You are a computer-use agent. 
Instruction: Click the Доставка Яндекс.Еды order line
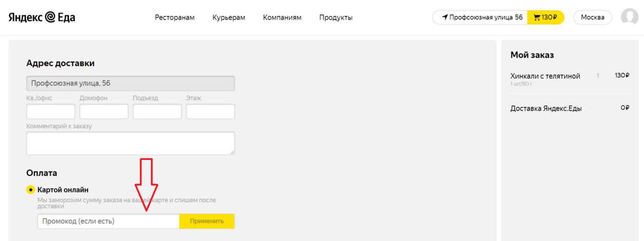tap(546, 108)
